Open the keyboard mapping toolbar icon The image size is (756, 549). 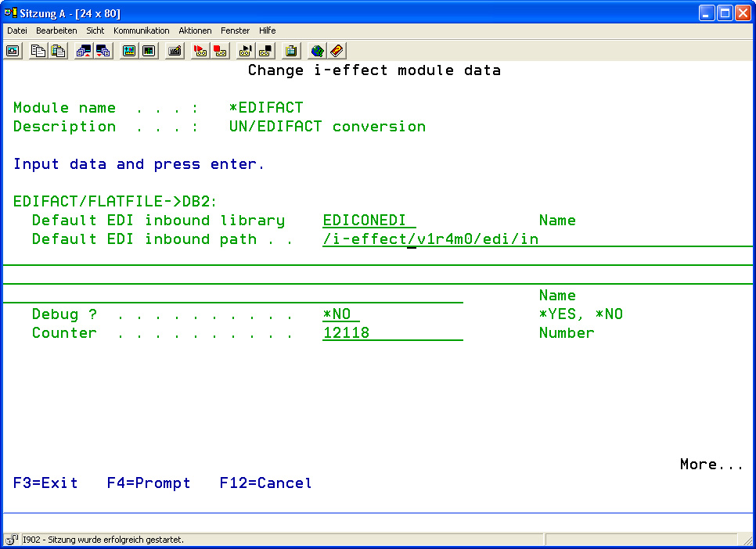point(175,51)
